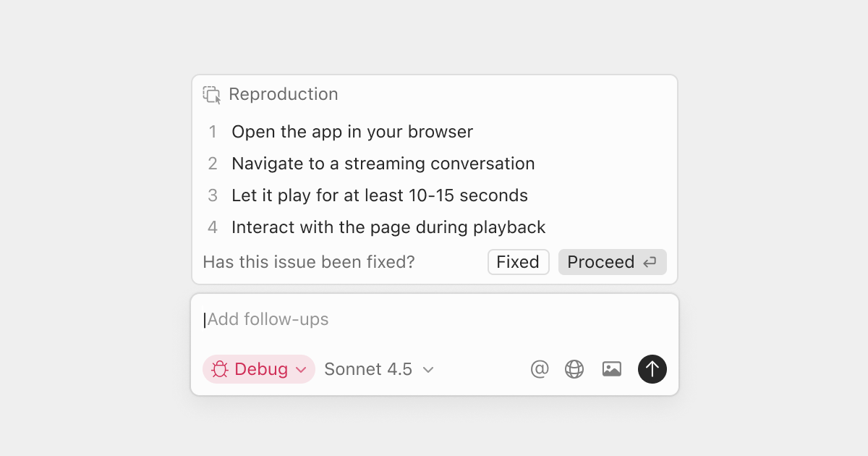Click the Reproduction panel header
868x456 pixels.
pos(284,94)
